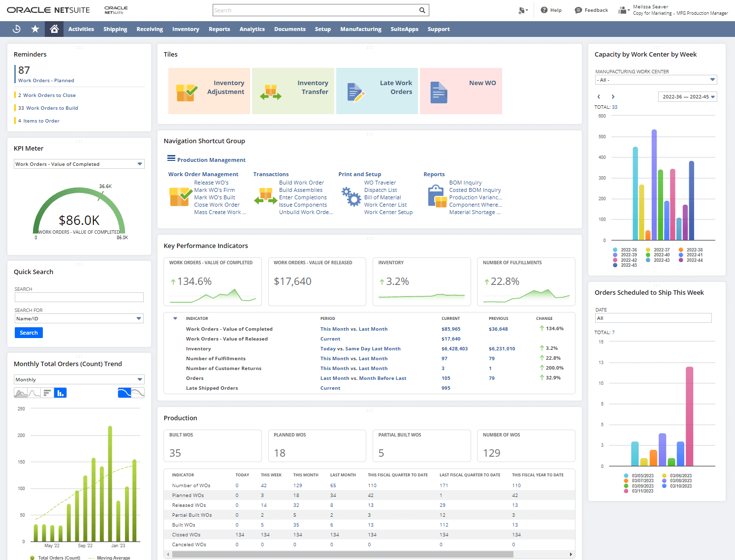
Task: Expand the Manufacturing Work Center dropdown
Action: tap(656, 80)
